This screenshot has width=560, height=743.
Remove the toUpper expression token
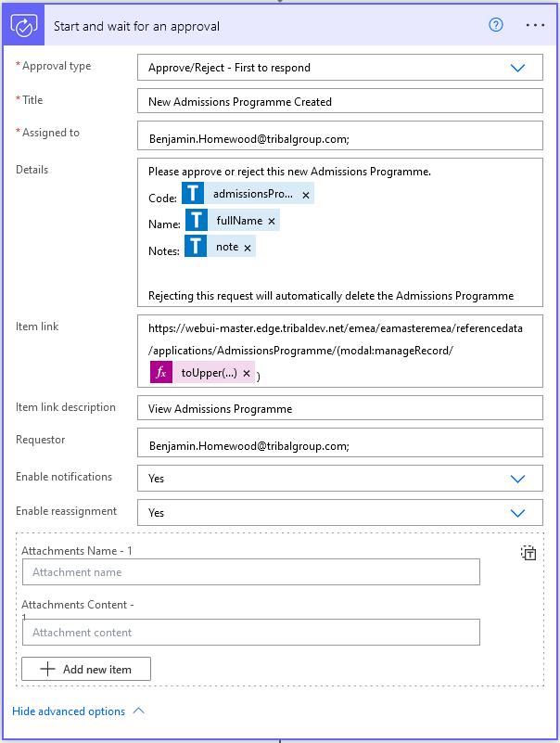click(x=247, y=373)
